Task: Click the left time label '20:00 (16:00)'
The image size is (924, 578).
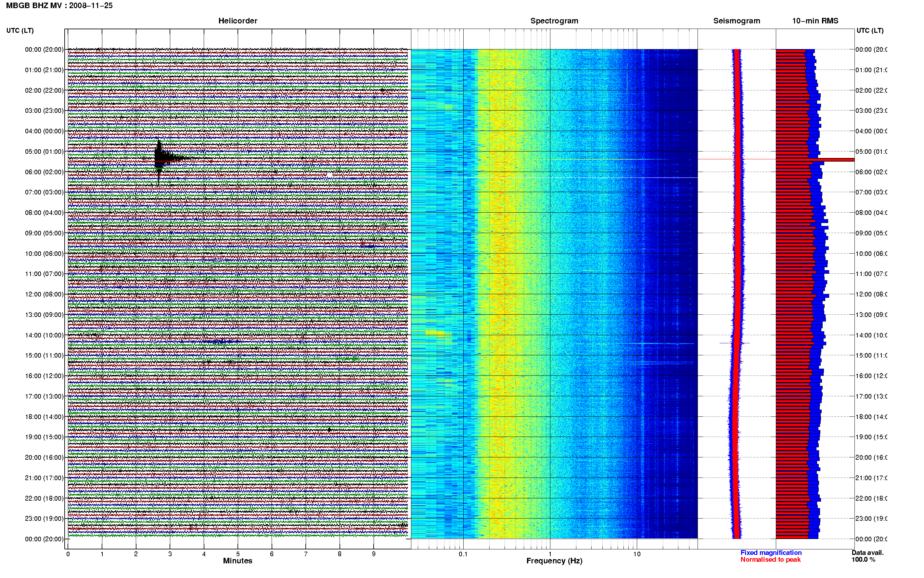Action: [x=44, y=457]
